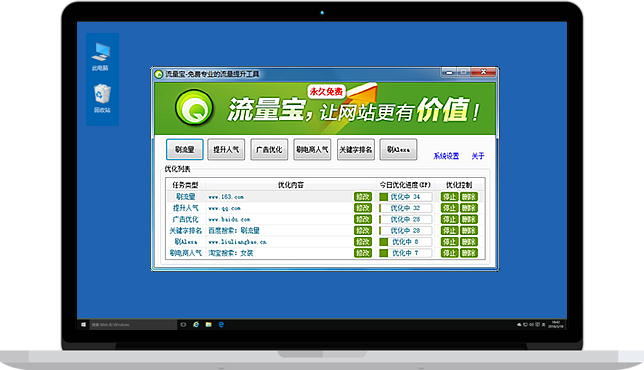Open the 关于 link
The width and height of the screenshot is (644, 370).
coord(478,156)
